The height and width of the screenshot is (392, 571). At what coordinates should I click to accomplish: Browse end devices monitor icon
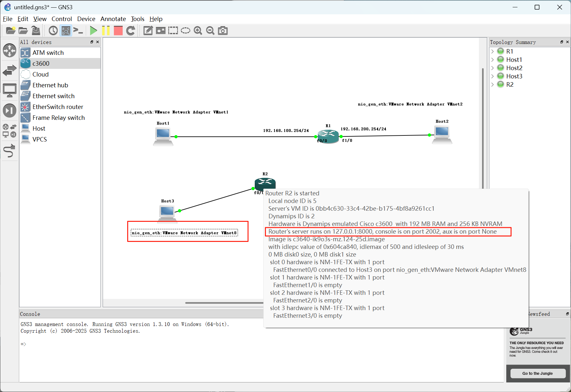point(10,91)
